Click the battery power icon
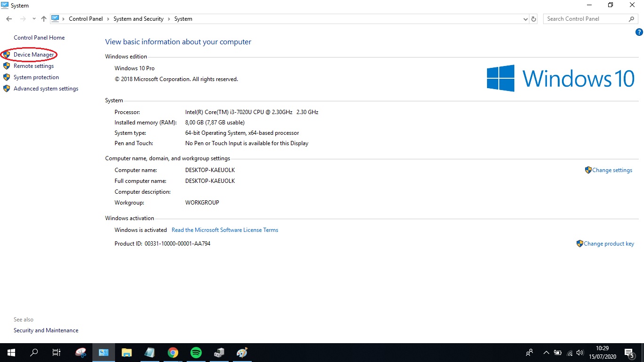The image size is (644, 362). (x=558, y=353)
